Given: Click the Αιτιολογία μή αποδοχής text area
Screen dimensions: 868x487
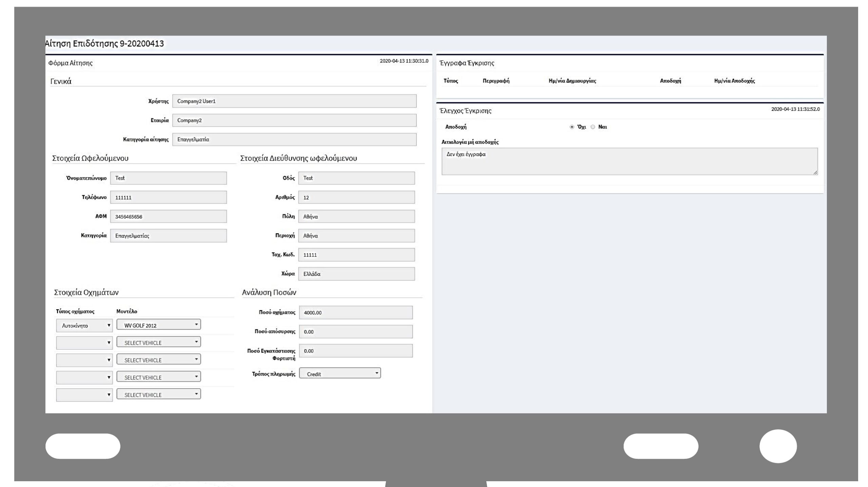Looking at the screenshot, I should pyautogui.click(x=630, y=162).
